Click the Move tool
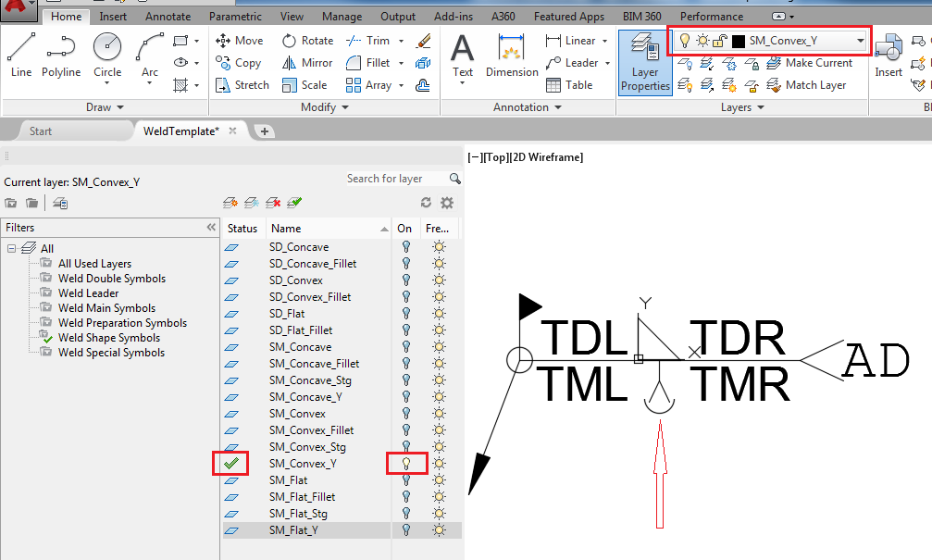Image resolution: width=932 pixels, height=560 pixels. coord(239,41)
